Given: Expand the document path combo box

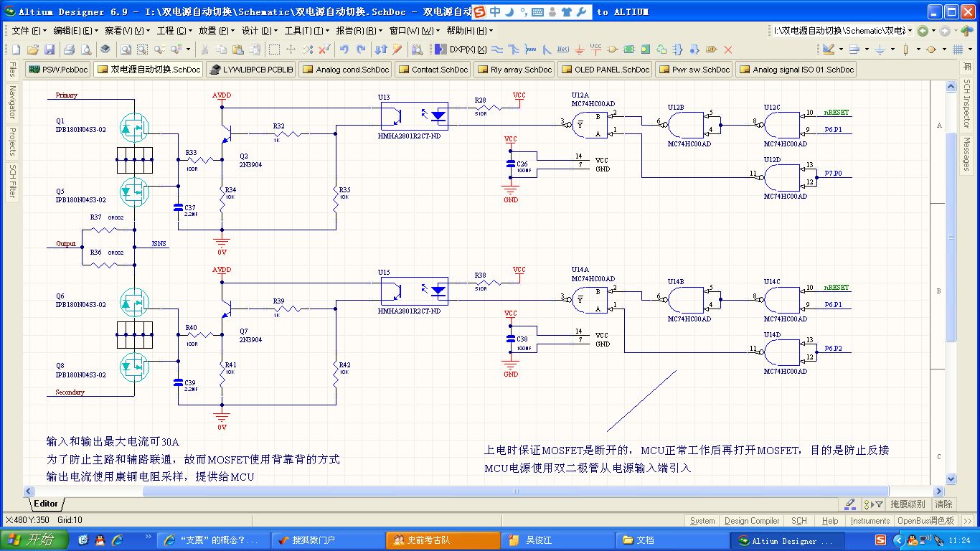Looking at the screenshot, I should (x=910, y=31).
